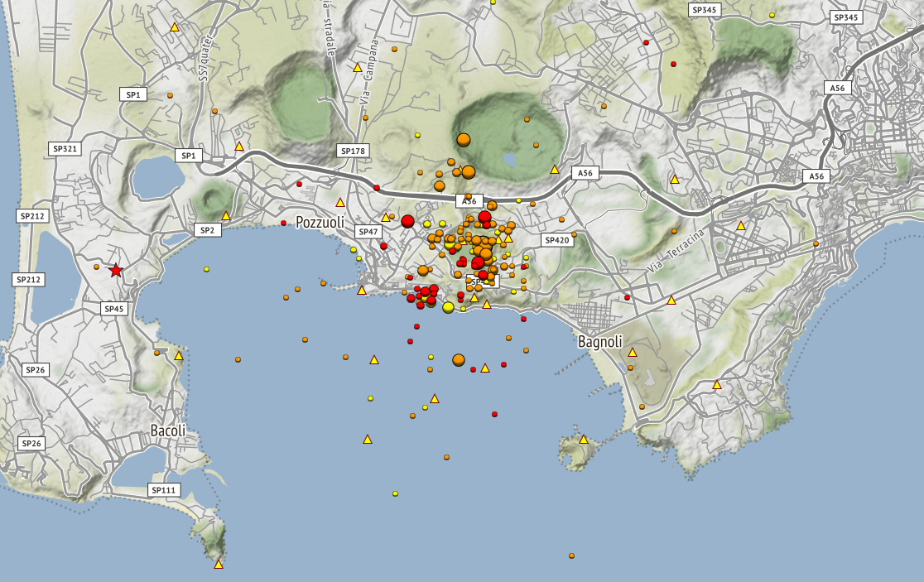
Task: Click the large red circle left of SP47 cluster
Action: (407, 221)
